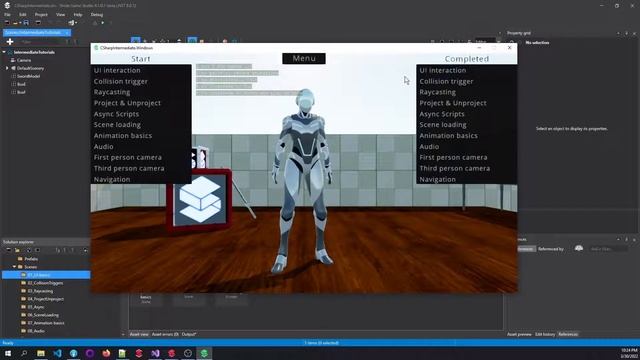
Task: Select the Camera entity
Action: point(24,60)
